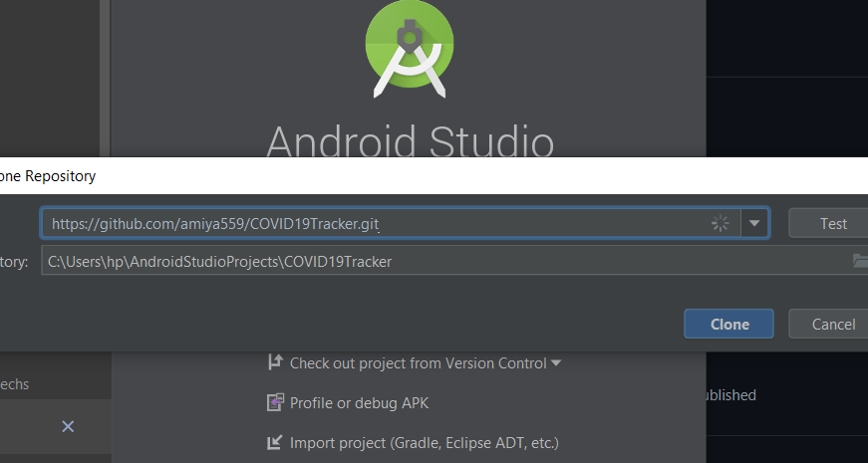Viewport: 868px width, 463px height.
Task: Browse for directory using folder icon
Action: tap(860, 260)
